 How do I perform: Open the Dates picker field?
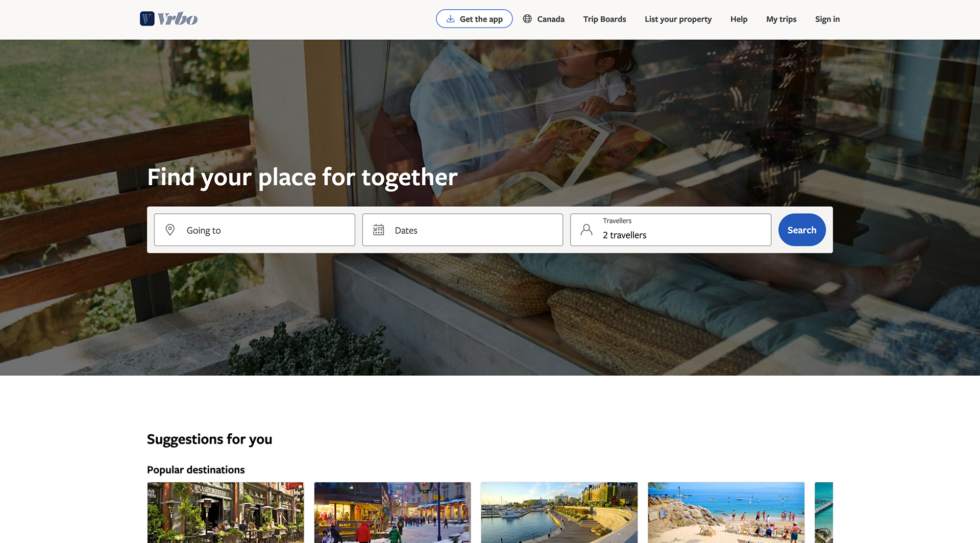pos(462,230)
